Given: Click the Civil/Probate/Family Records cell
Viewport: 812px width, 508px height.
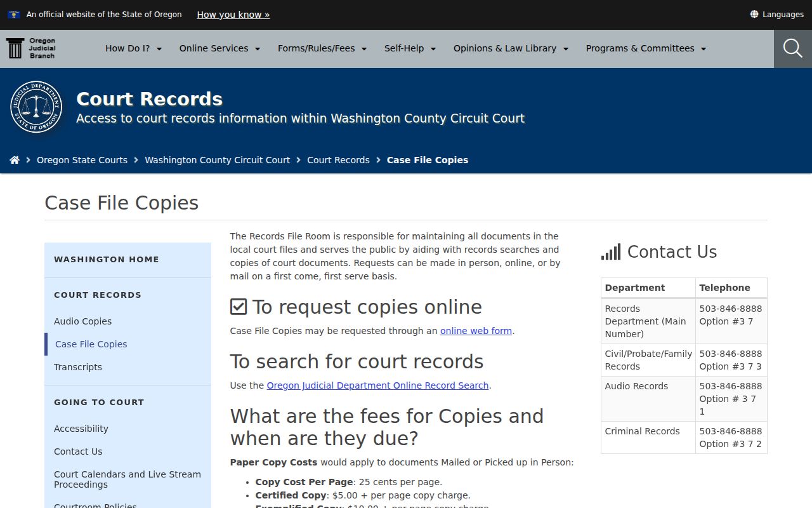Looking at the screenshot, I should click(648, 360).
